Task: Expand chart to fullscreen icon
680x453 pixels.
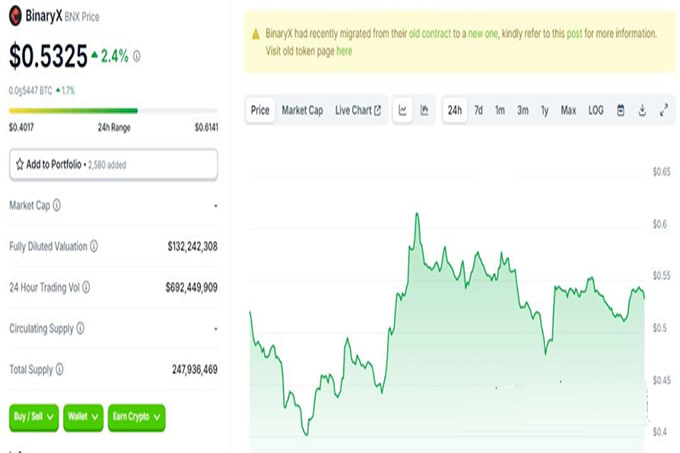Action: point(664,110)
